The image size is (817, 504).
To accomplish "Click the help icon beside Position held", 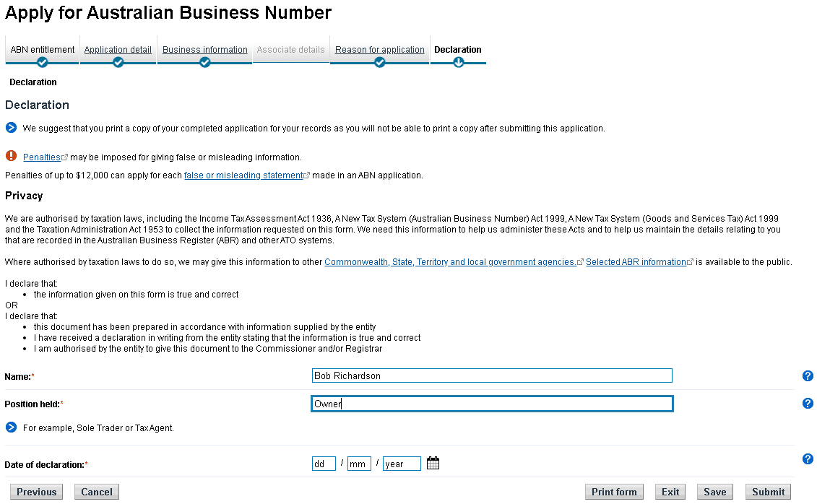I will (807, 403).
